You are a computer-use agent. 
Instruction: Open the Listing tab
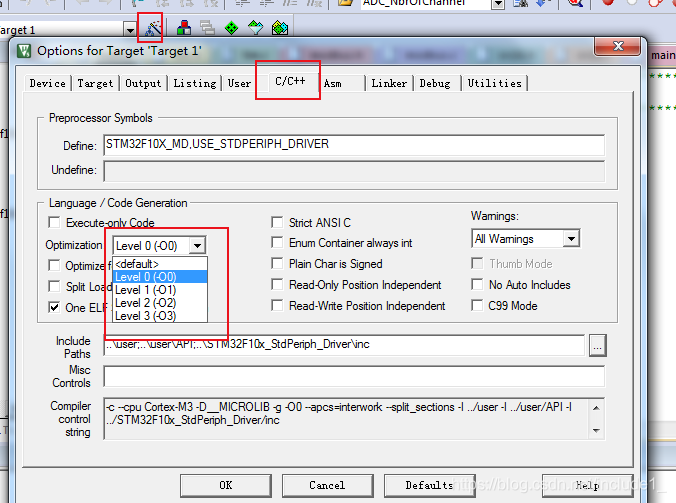195,83
